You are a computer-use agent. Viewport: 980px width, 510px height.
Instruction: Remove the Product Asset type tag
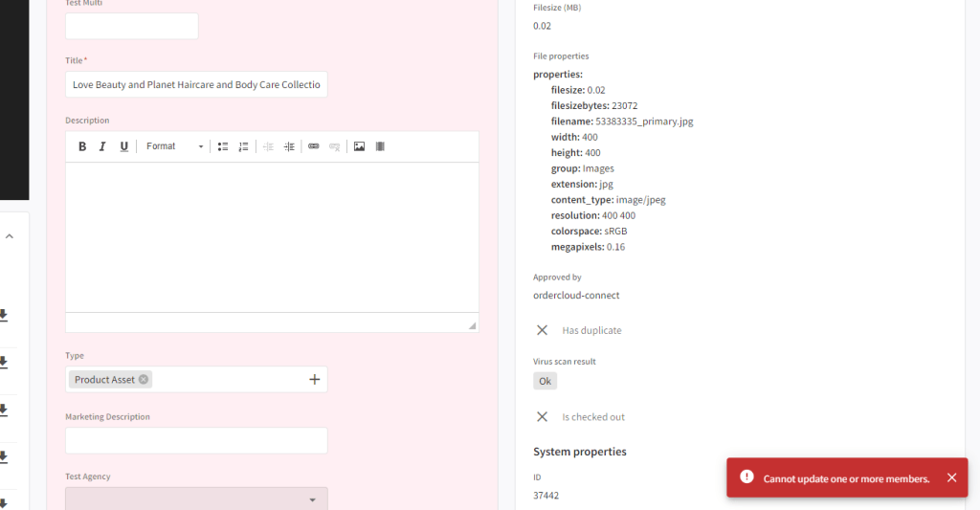[144, 380]
